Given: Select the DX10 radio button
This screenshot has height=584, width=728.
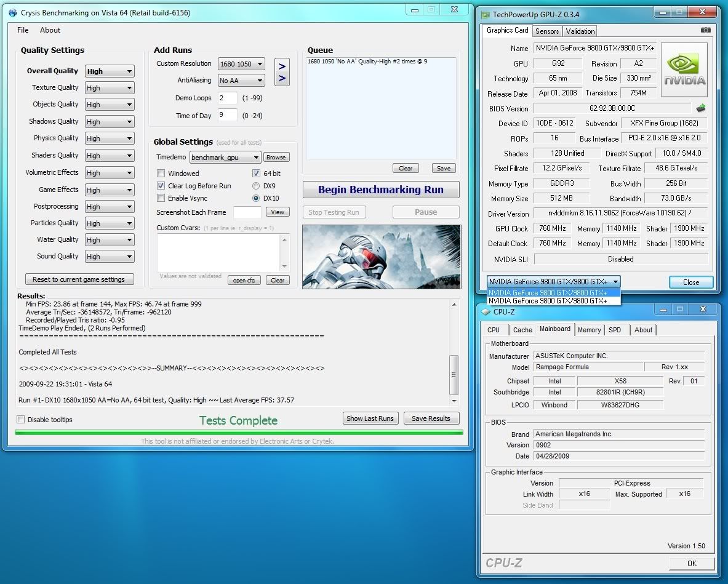Looking at the screenshot, I should pyautogui.click(x=256, y=198).
